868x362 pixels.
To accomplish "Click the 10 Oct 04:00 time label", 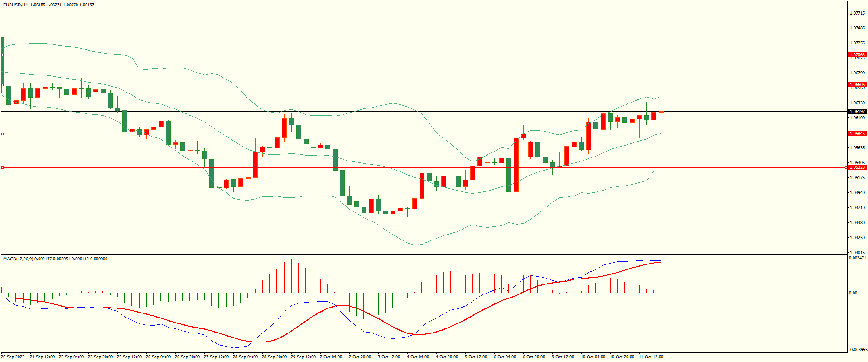I will (x=593, y=357).
